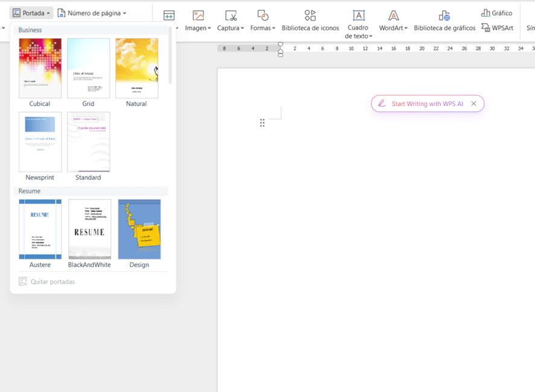Click the Biblioteca de iconos icon

310,16
